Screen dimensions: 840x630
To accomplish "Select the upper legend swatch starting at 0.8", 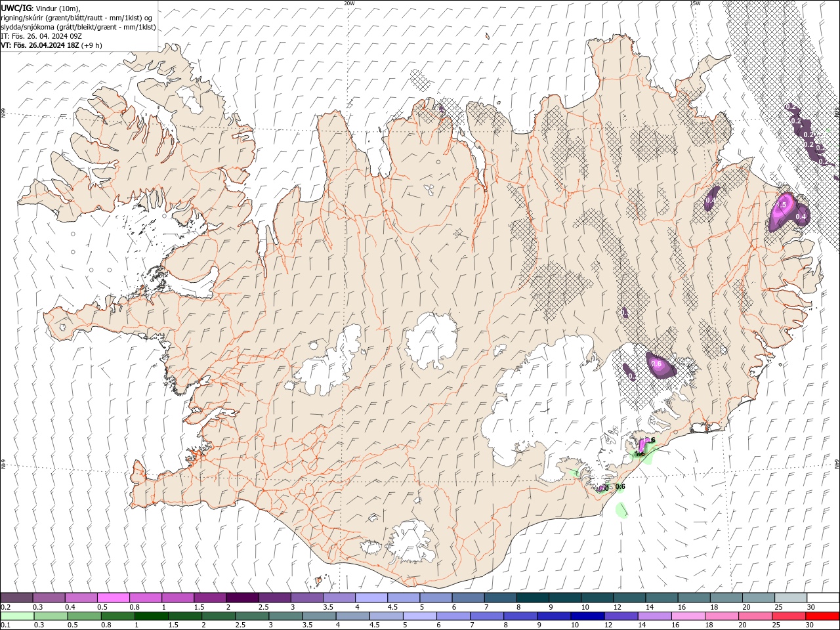I will pos(146,598).
